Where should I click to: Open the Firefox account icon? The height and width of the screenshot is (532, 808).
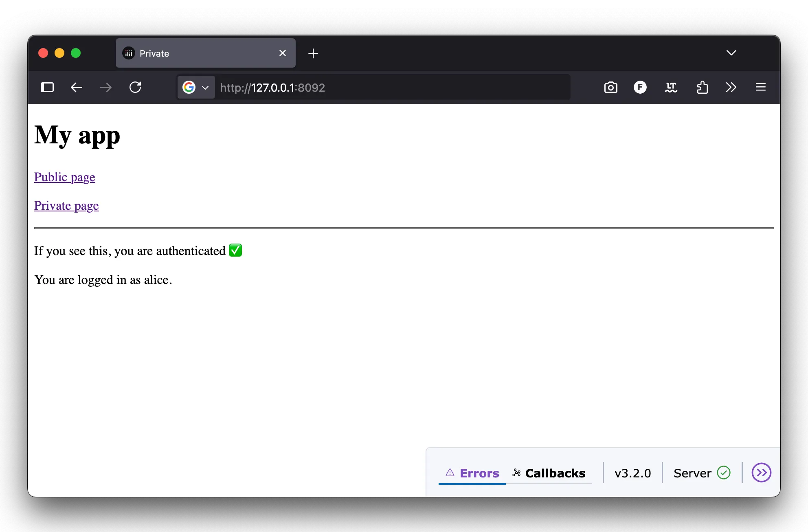pos(640,87)
